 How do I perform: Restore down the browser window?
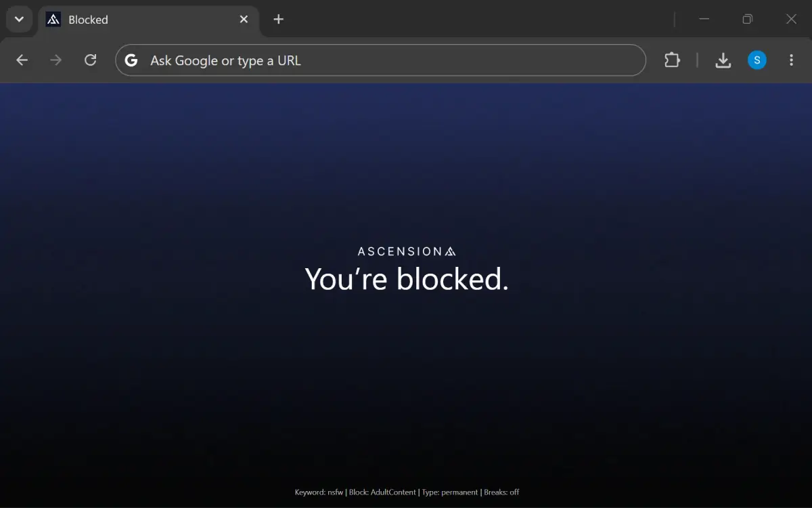[747, 19]
